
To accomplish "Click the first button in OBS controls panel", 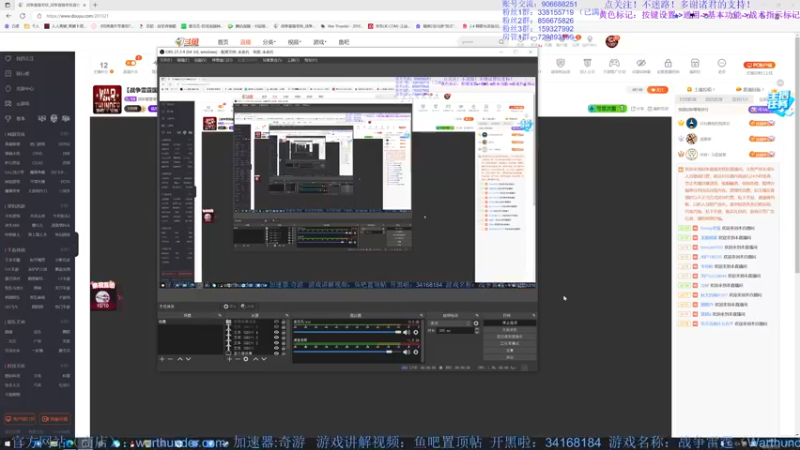I will [509, 323].
